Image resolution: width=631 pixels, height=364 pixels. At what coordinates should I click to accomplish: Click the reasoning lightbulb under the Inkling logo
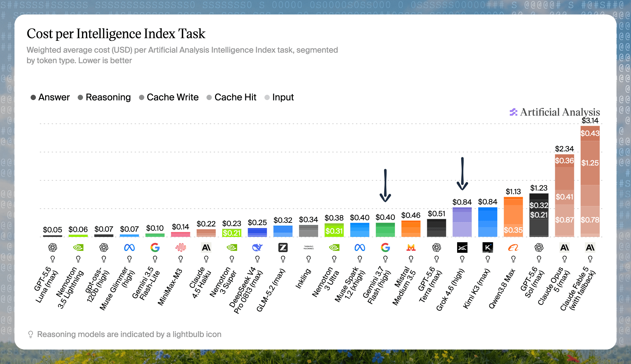(x=309, y=259)
